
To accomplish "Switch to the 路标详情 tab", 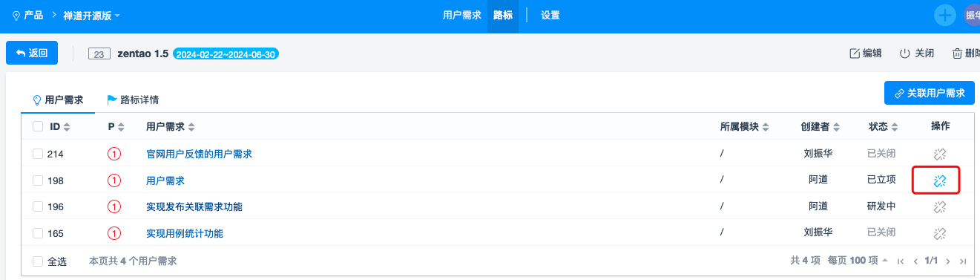I will click(x=133, y=100).
